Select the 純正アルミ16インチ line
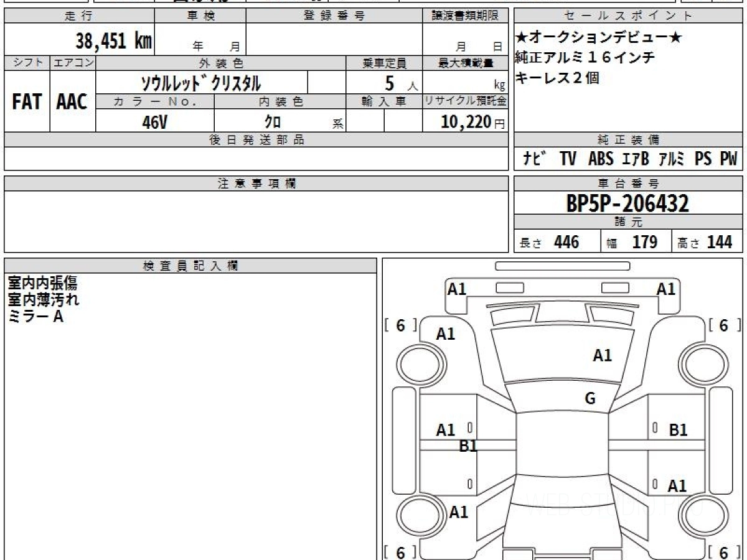The image size is (747, 560). (585, 58)
